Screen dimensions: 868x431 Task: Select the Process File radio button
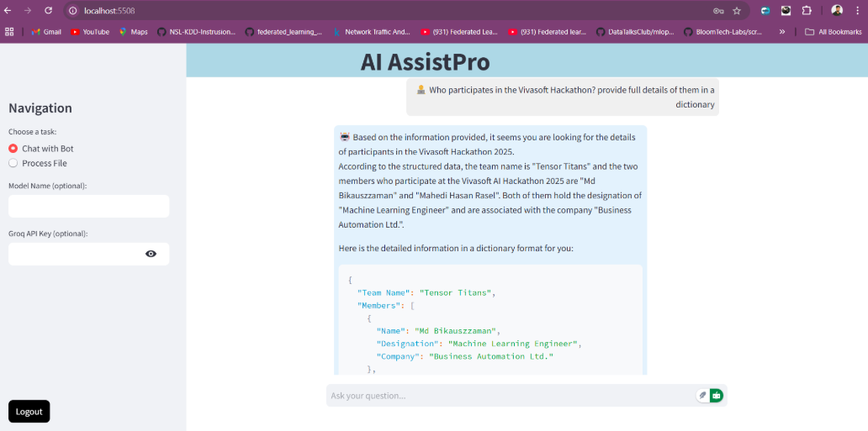pos(13,163)
